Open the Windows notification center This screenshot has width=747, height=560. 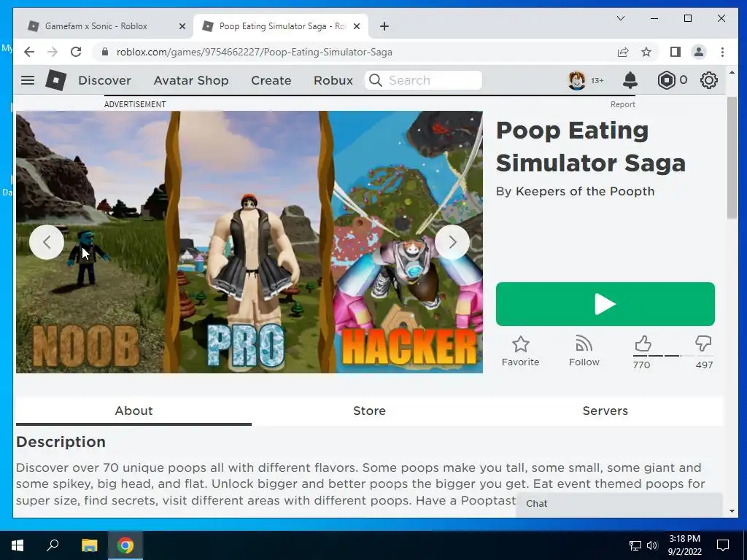coord(723,545)
